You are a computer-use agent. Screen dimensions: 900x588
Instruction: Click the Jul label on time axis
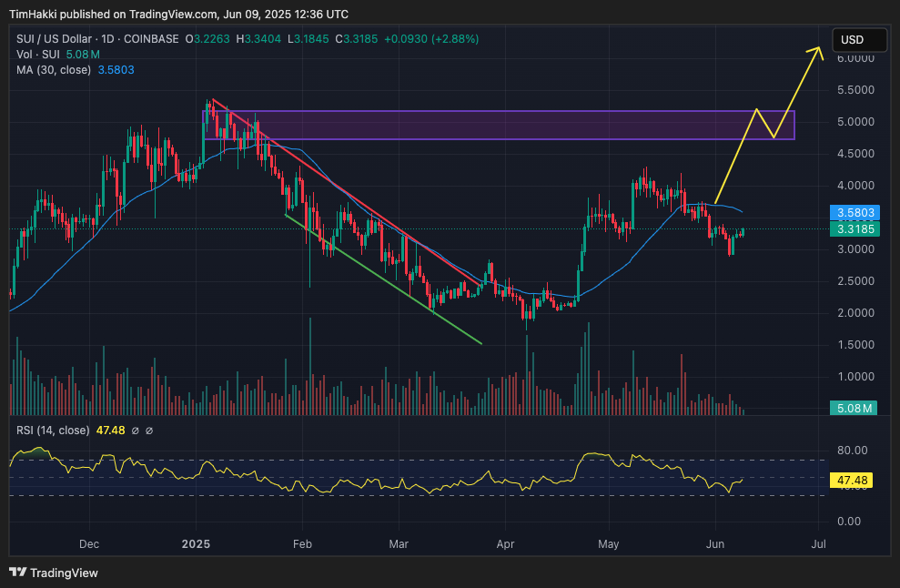[x=818, y=543]
